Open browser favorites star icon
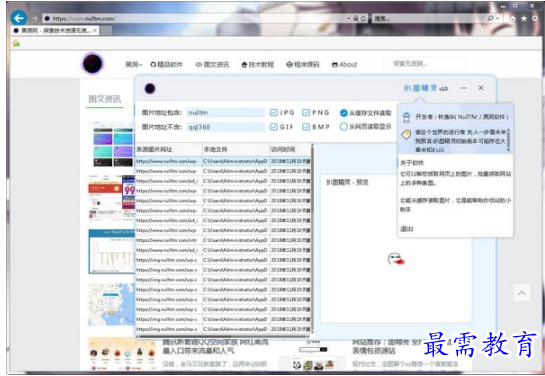The height and width of the screenshot is (376, 545). [x=524, y=18]
